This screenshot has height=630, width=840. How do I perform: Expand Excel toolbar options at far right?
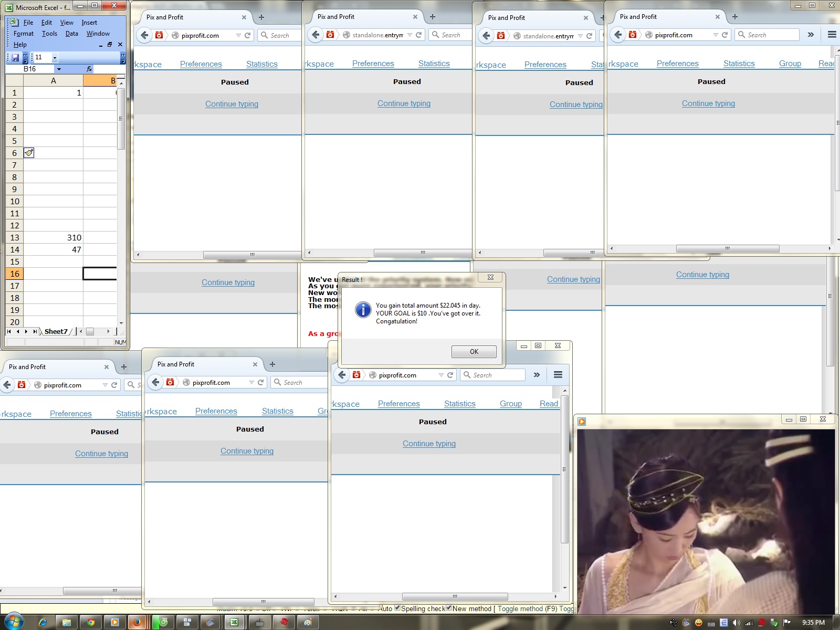click(x=123, y=58)
